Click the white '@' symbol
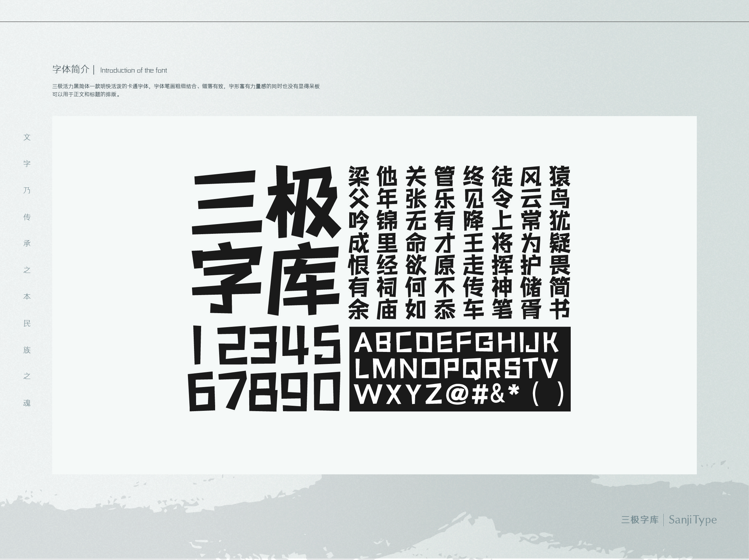Screen dimensions: 749x560 [457, 394]
